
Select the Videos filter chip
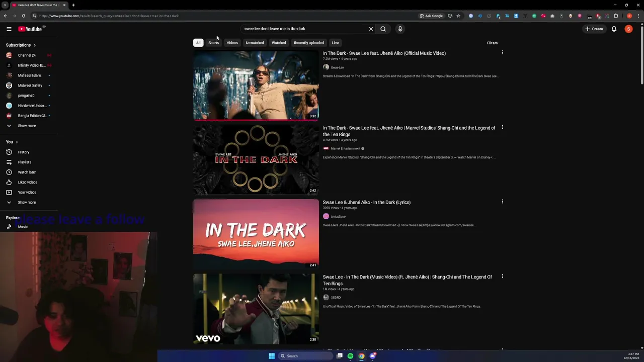[x=232, y=43]
